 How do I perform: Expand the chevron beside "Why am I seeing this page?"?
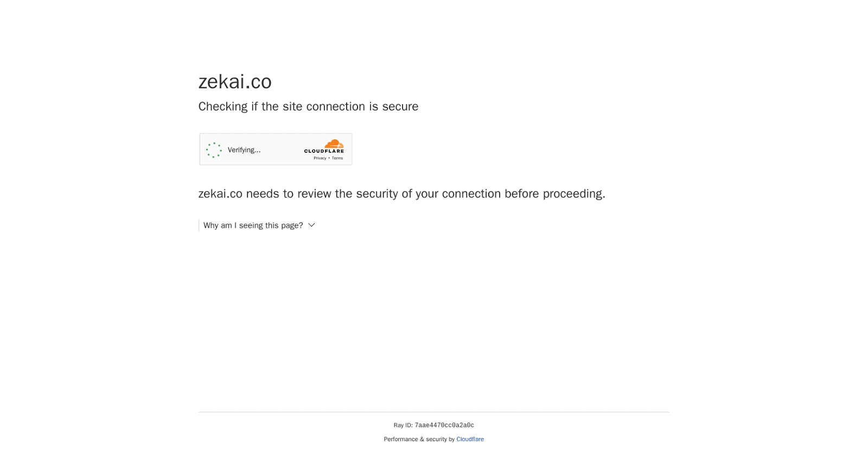tap(311, 225)
